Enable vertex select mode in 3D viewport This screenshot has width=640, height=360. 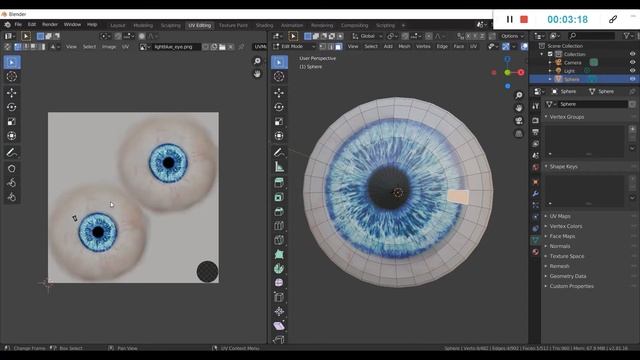pos(323,47)
